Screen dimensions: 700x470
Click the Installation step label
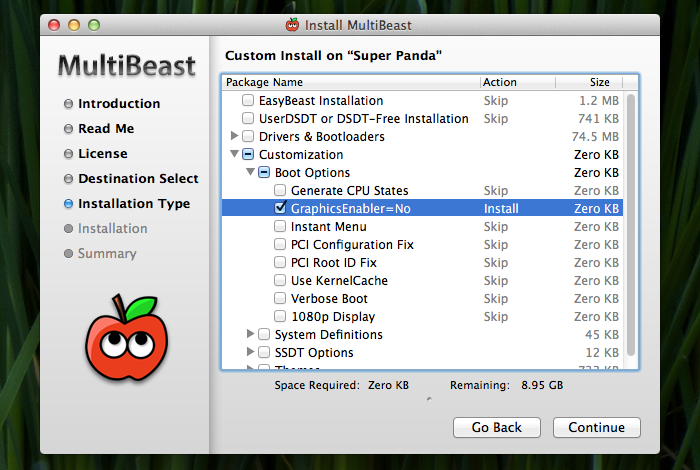[x=112, y=229]
